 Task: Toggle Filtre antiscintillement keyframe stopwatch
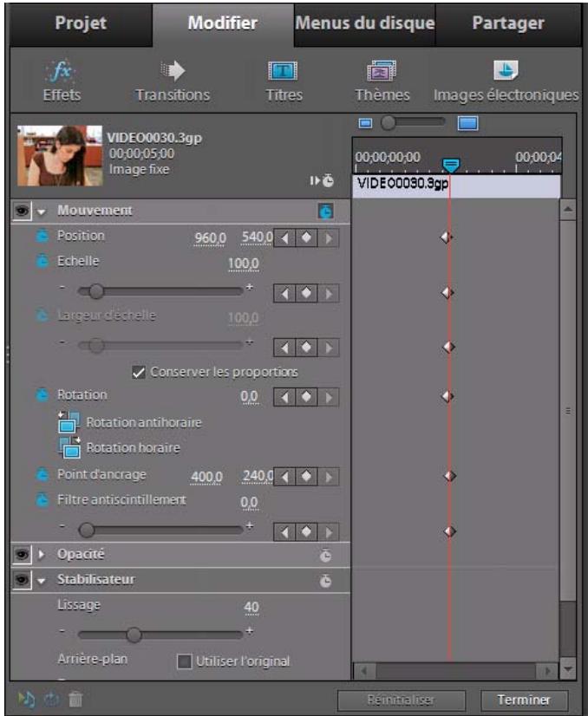click(42, 500)
